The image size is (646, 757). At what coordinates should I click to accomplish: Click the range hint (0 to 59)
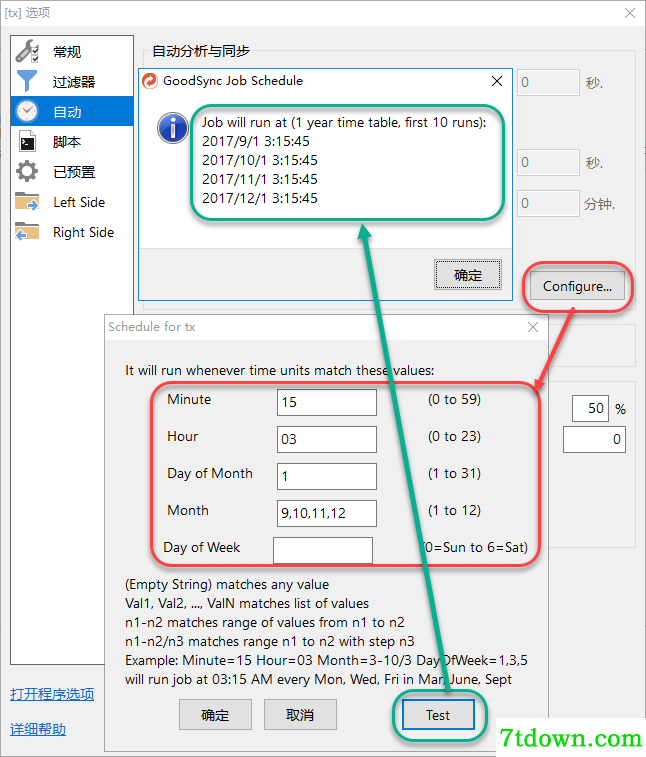click(454, 399)
